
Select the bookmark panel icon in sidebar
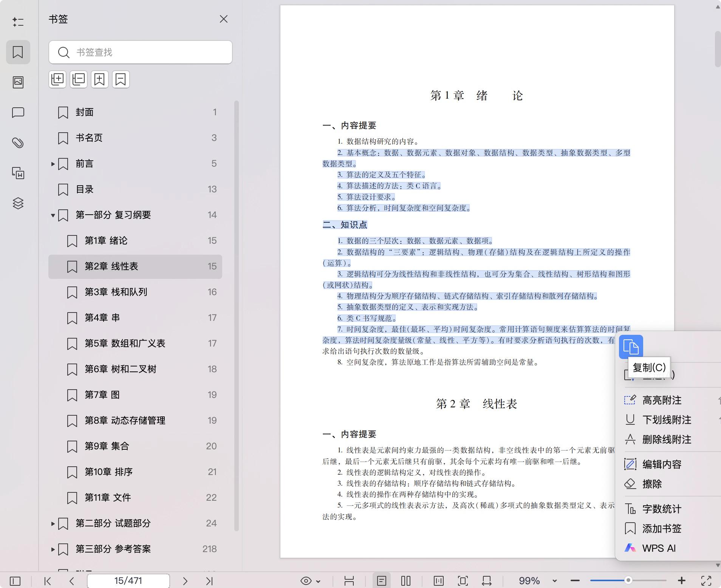click(x=18, y=52)
